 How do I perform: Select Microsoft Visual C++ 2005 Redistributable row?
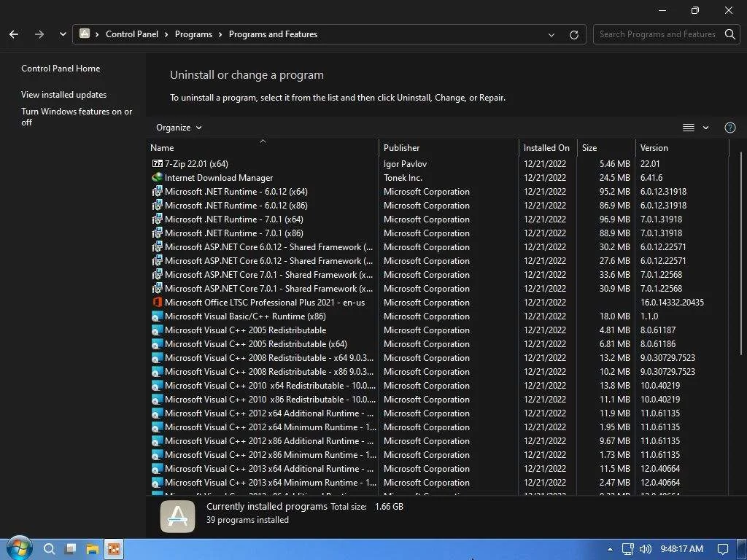pos(438,330)
